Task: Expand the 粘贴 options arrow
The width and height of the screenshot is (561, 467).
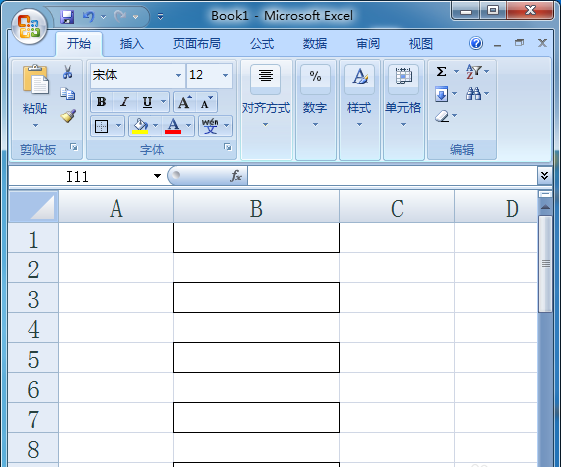Action: pos(35,126)
